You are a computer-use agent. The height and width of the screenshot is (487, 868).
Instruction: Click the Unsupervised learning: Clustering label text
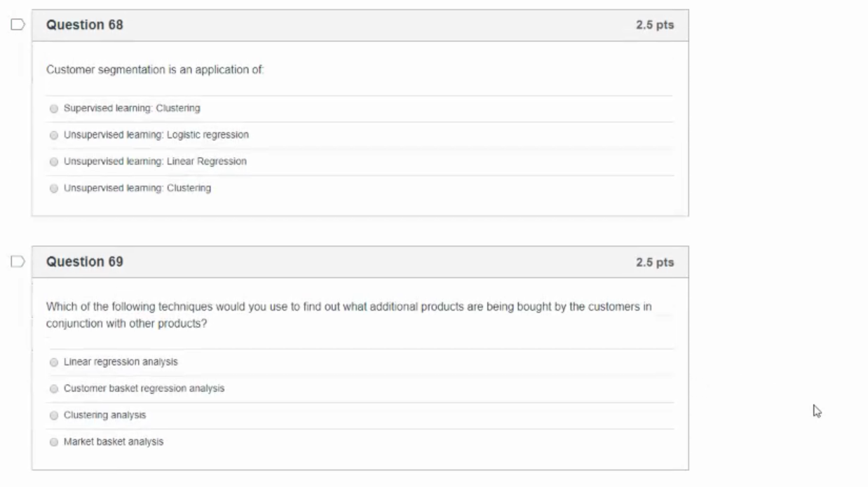(x=137, y=188)
